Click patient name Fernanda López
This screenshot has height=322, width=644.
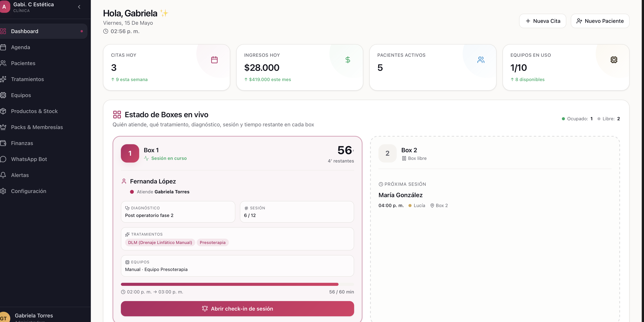pos(153,181)
